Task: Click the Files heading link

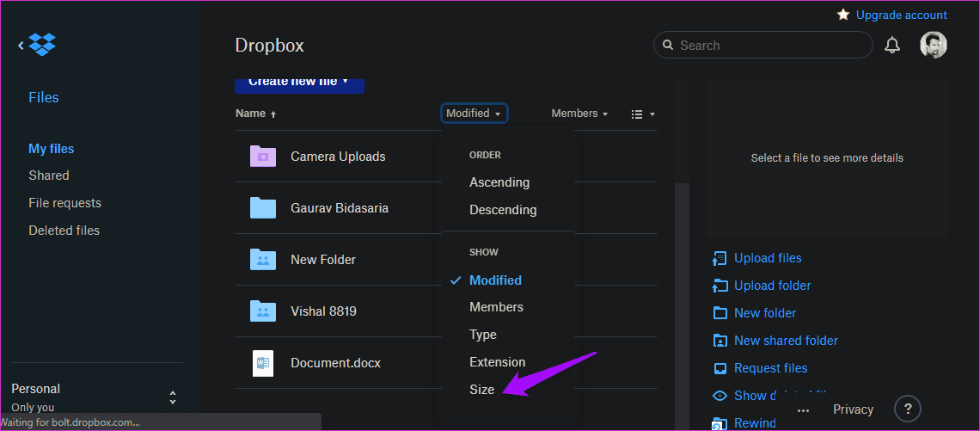Action: [44, 97]
